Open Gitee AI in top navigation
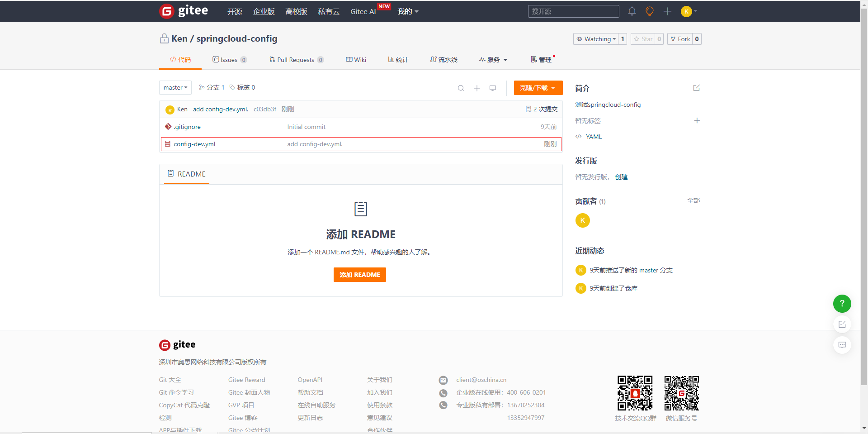This screenshot has height=434, width=868. pyautogui.click(x=363, y=11)
